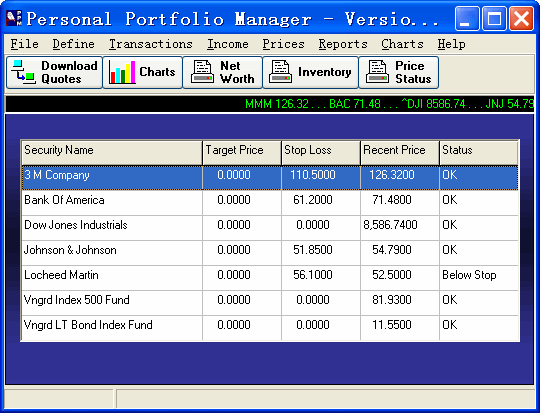The width and height of the screenshot is (540, 413).
Task: Click the printer icon beside Net Worth
Action: coord(202,72)
